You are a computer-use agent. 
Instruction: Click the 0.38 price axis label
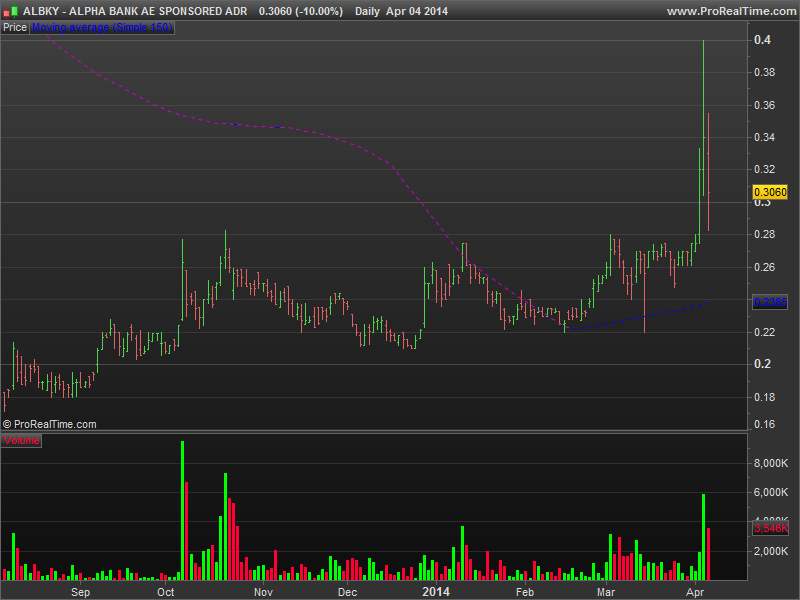tap(764, 72)
